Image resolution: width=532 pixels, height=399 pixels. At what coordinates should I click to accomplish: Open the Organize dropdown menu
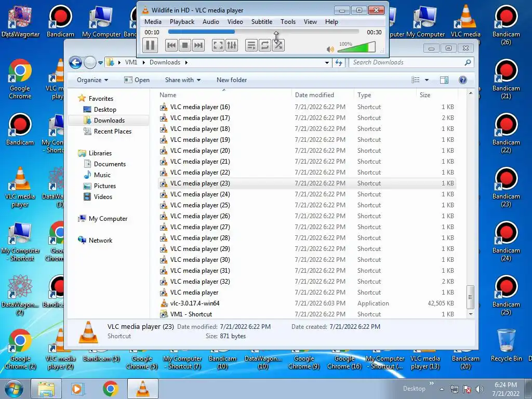pos(92,80)
